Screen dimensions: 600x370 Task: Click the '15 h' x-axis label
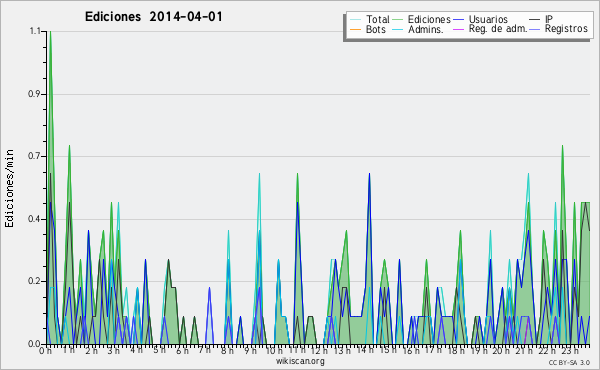pos(388,350)
